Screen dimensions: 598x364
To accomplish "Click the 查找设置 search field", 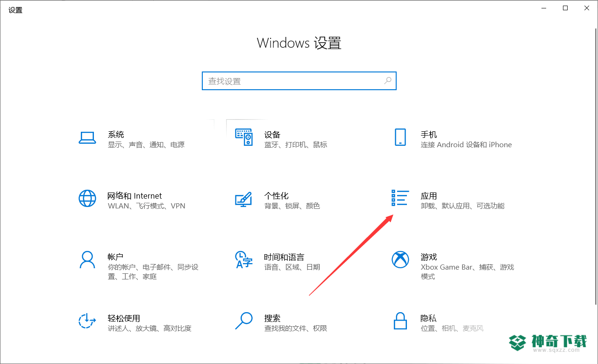I will [299, 81].
